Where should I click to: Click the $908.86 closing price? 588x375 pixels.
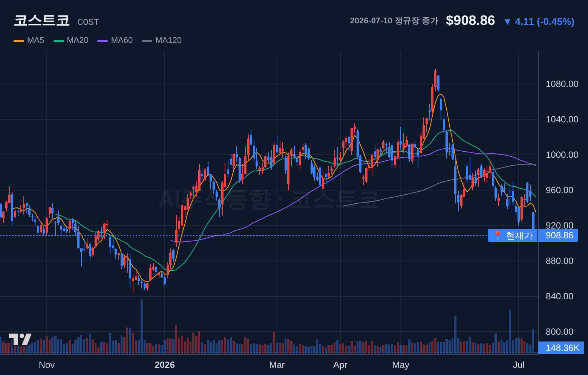coord(470,20)
